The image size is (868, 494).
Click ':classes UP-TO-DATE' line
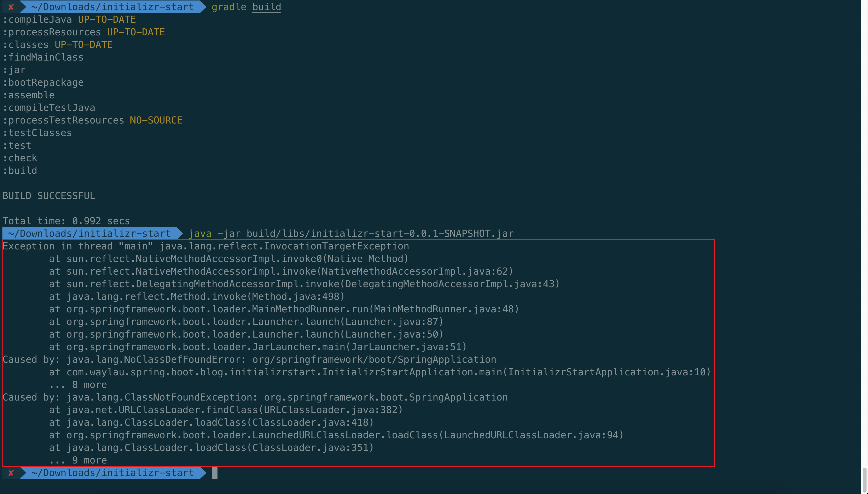(x=58, y=45)
